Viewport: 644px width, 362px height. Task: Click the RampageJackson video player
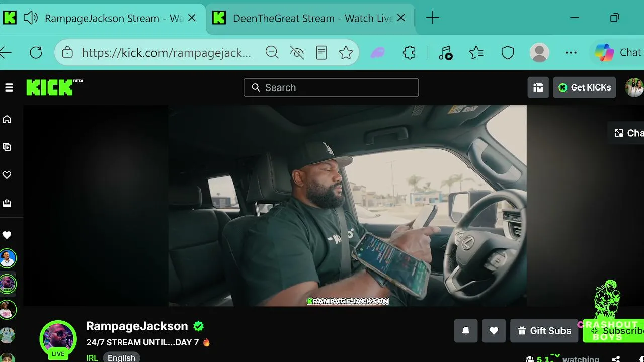[347, 205]
